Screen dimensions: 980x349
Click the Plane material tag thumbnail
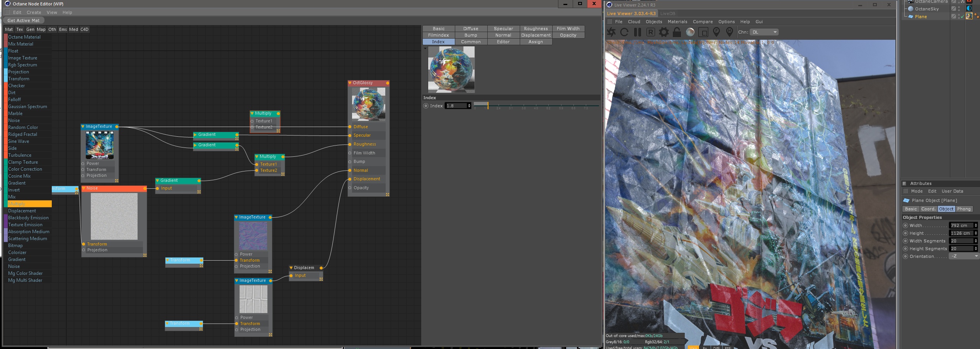pyautogui.click(x=969, y=16)
